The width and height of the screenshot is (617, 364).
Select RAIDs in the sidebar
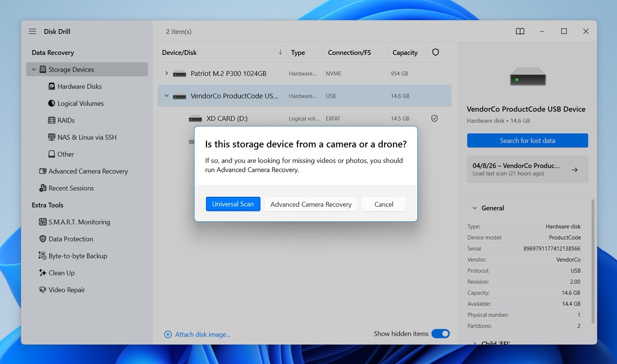(66, 120)
